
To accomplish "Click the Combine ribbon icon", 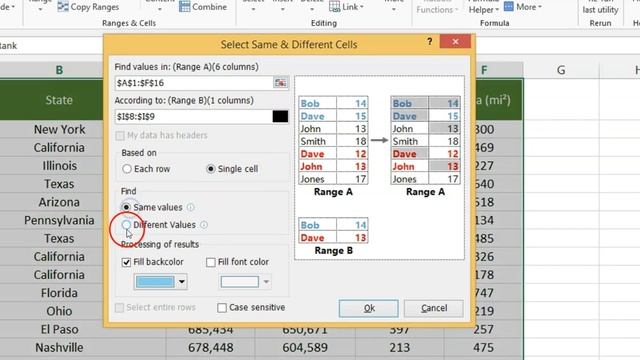I will [184, 7].
